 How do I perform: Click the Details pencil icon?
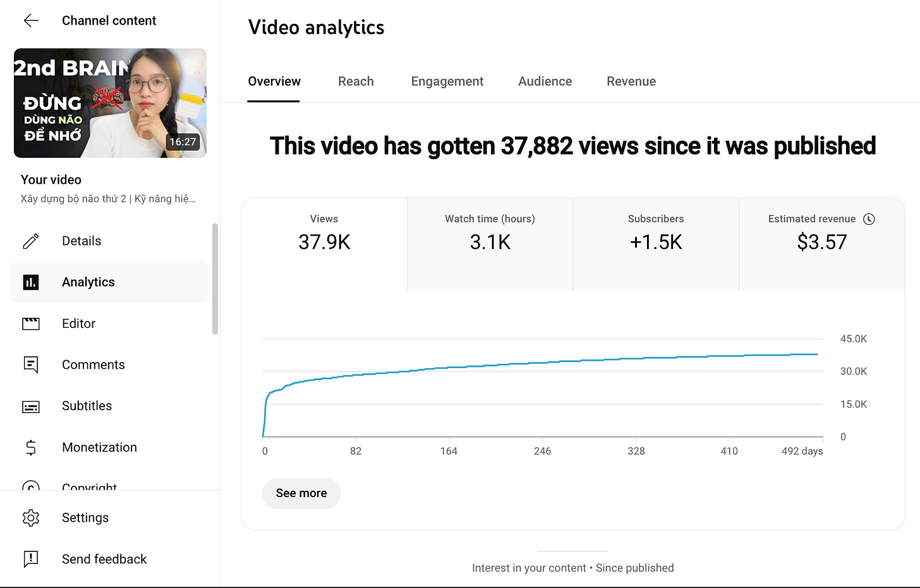click(31, 241)
